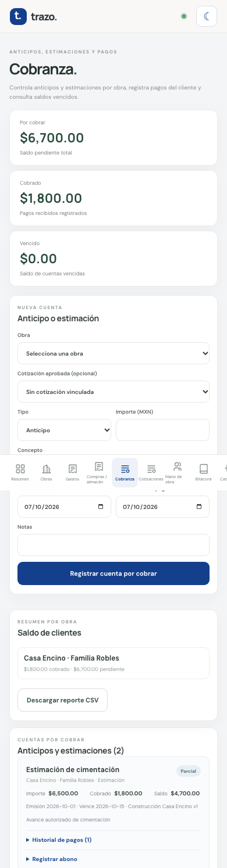Click the Parcial status badge
Screen dimensions: 227x868
tap(189, 771)
